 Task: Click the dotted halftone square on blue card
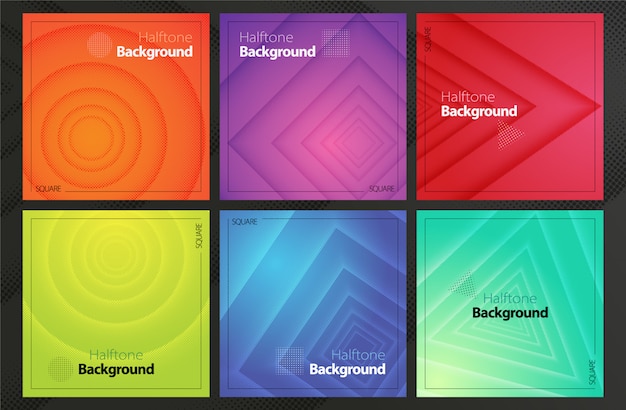click(x=290, y=361)
